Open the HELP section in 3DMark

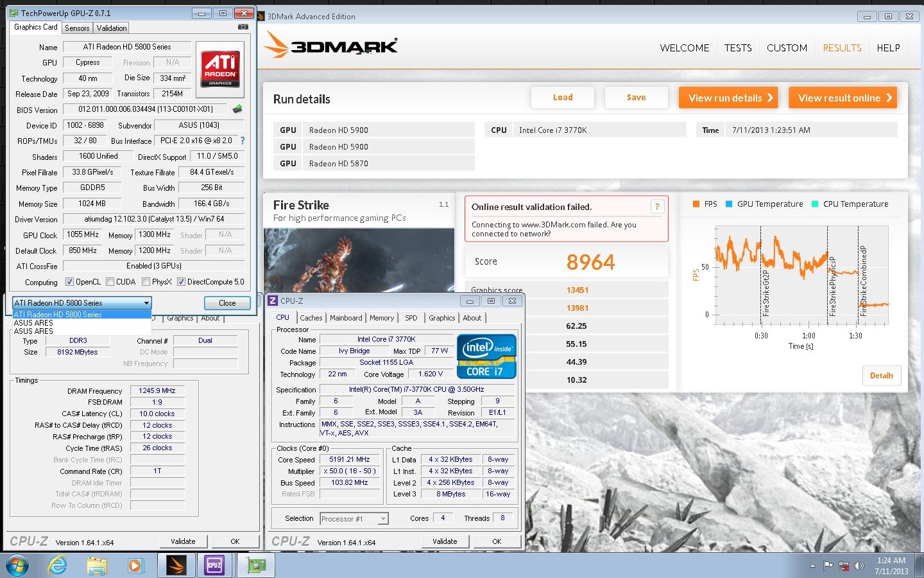[x=888, y=48]
